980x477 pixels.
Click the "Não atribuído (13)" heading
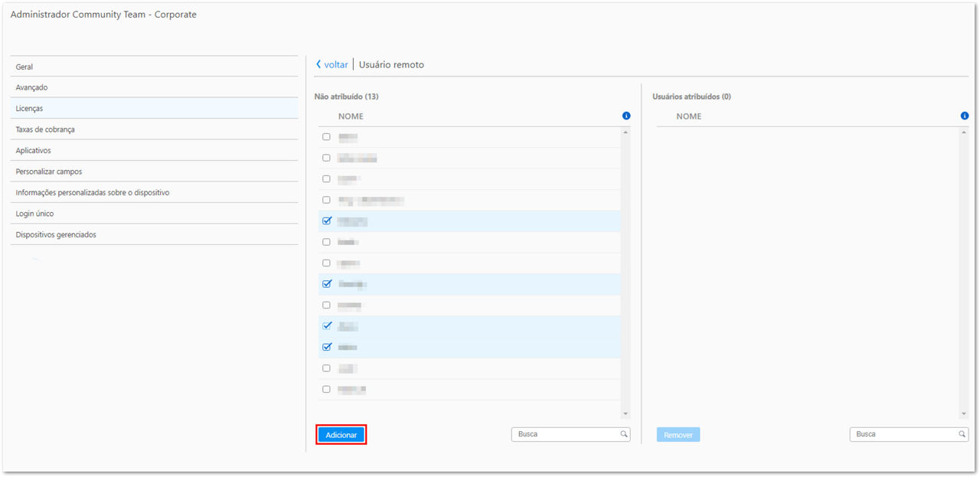pos(347,96)
